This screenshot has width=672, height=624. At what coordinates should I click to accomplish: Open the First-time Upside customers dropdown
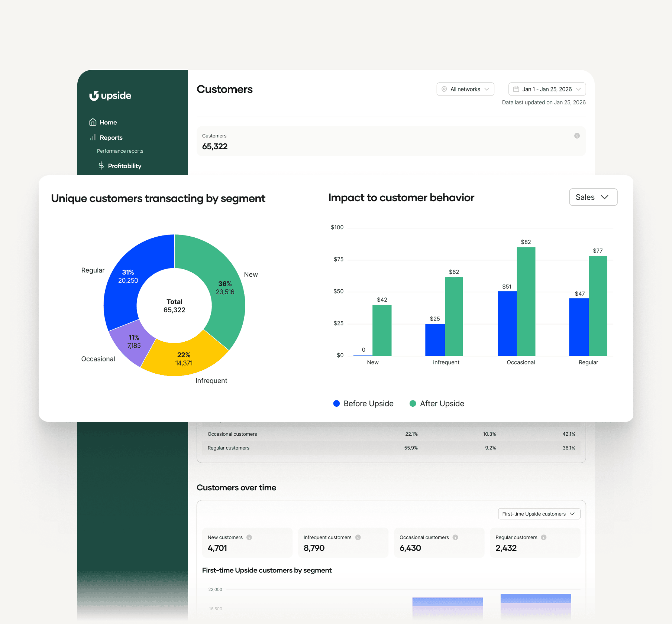(x=539, y=514)
